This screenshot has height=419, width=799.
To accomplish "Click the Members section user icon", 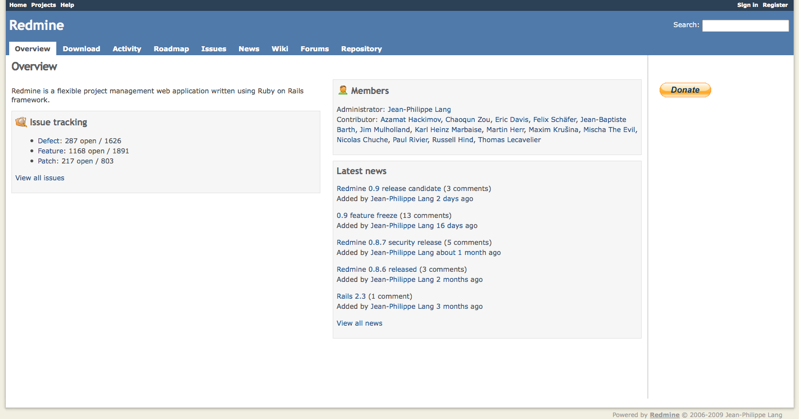I will tap(342, 90).
